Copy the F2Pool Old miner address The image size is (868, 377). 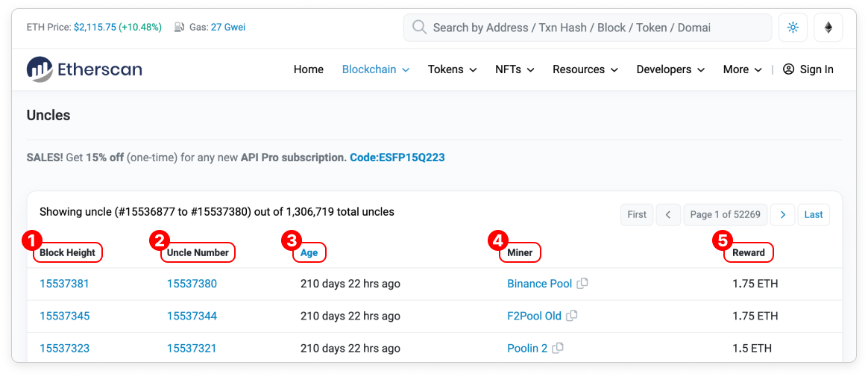click(x=572, y=316)
